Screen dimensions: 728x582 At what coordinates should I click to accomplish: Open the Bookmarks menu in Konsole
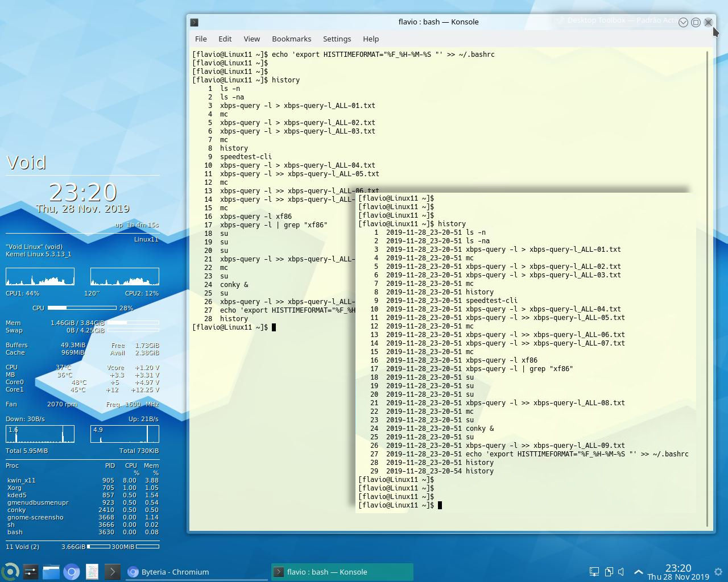292,39
